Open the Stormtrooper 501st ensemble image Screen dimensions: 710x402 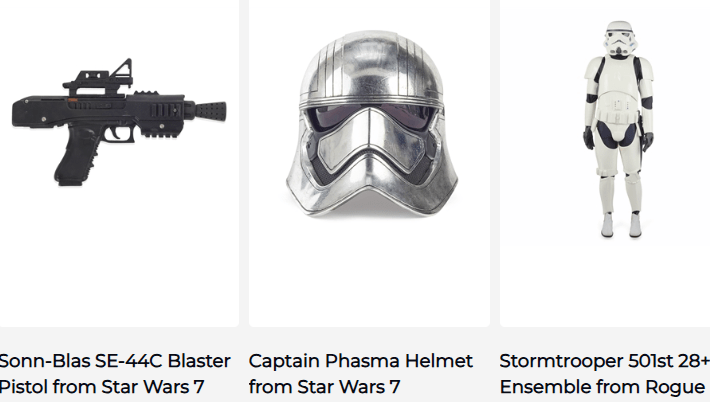click(619, 129)
